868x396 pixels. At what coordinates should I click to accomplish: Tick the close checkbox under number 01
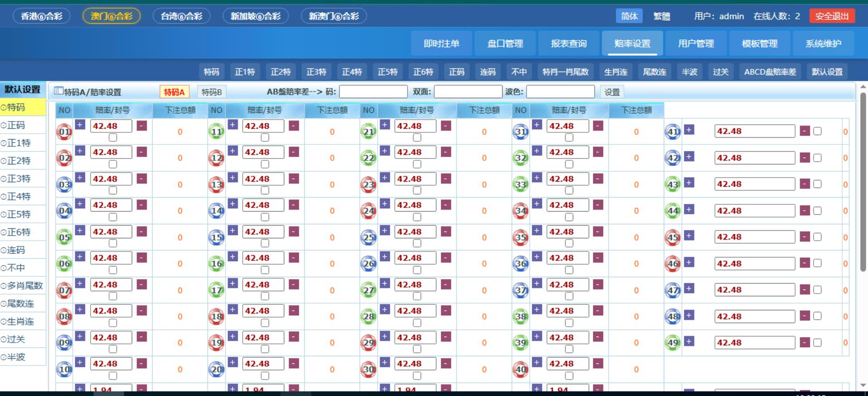(x=113, y=137)
